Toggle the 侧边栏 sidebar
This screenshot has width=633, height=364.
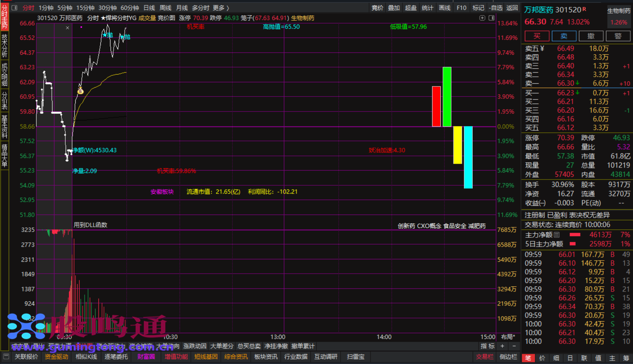tap(508, 357)
